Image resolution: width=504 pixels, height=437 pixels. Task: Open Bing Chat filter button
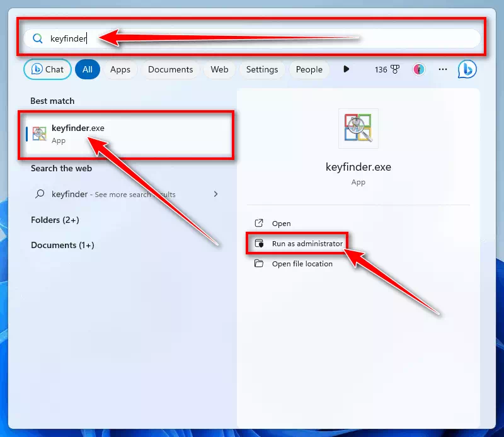point(48,69)
